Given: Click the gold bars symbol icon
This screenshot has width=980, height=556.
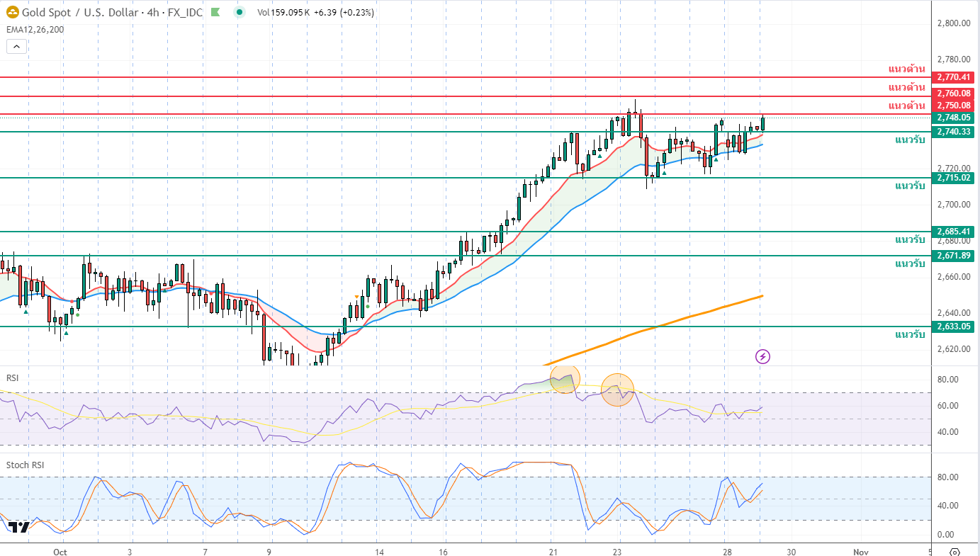Looking at the screenshot, I should [12, 12].
